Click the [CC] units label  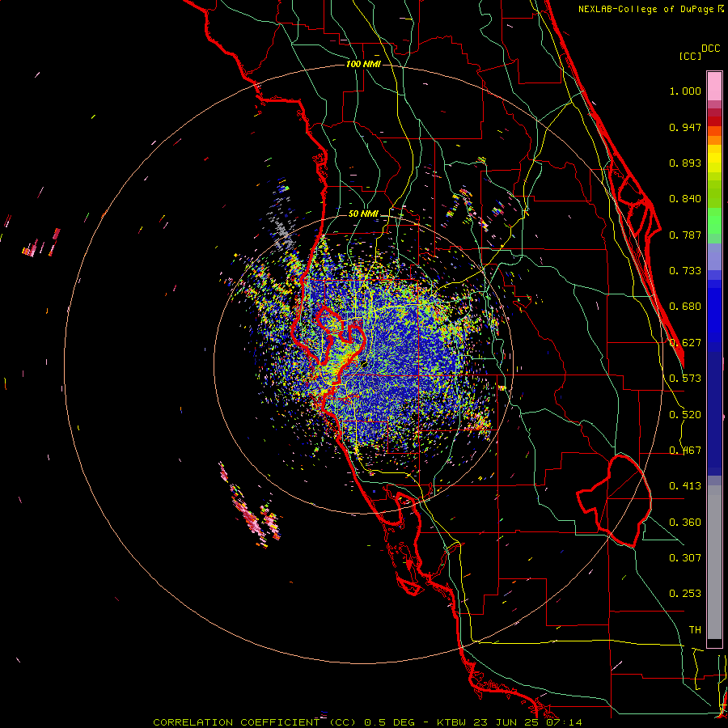click(690, 56)
